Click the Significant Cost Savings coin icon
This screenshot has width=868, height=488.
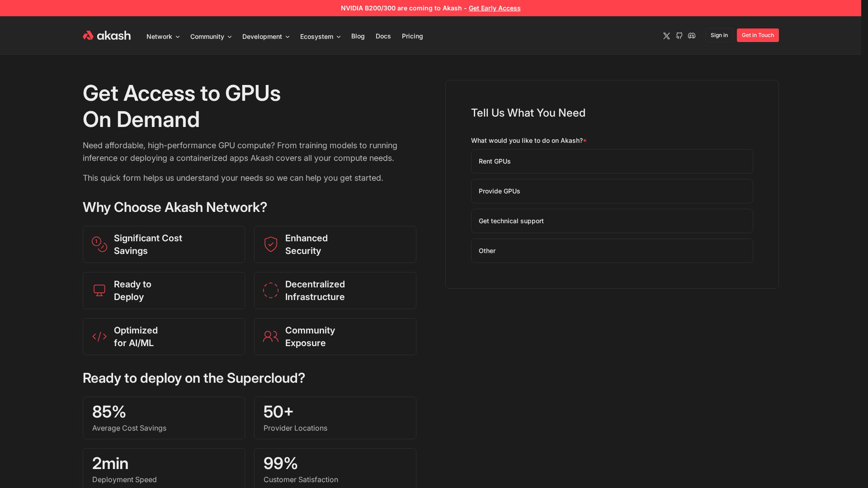(x=99, y=244)
